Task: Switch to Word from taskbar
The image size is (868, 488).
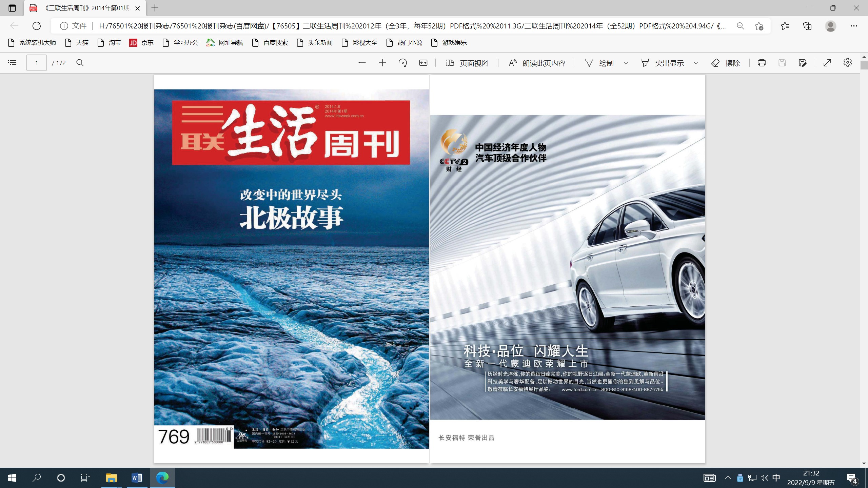Action: tap(137, 478)
